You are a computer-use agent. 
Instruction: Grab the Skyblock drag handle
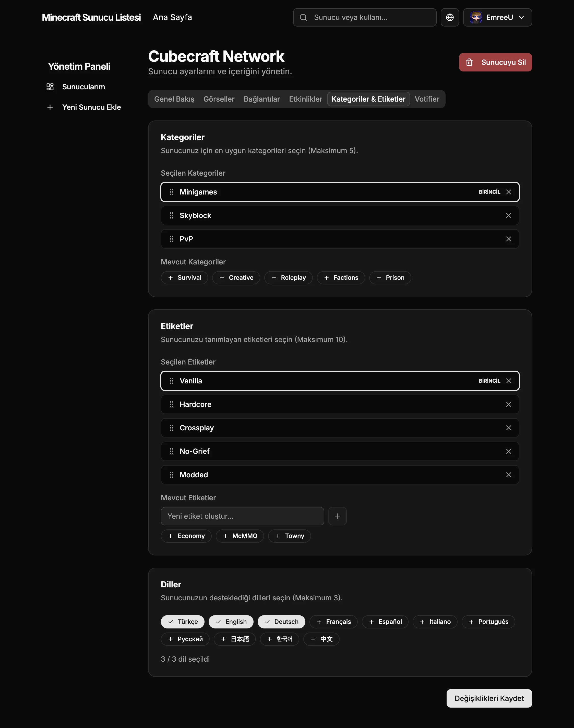tap(172, 215)
